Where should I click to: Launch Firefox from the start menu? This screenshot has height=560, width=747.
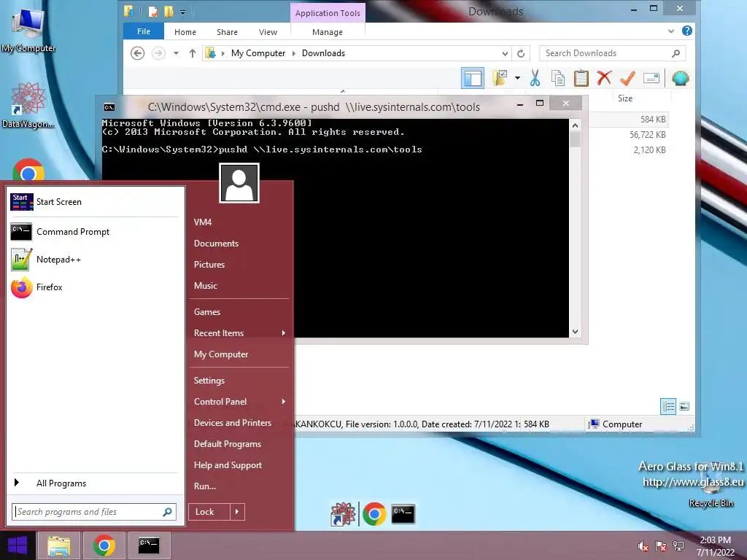click(x=94, y=287)
